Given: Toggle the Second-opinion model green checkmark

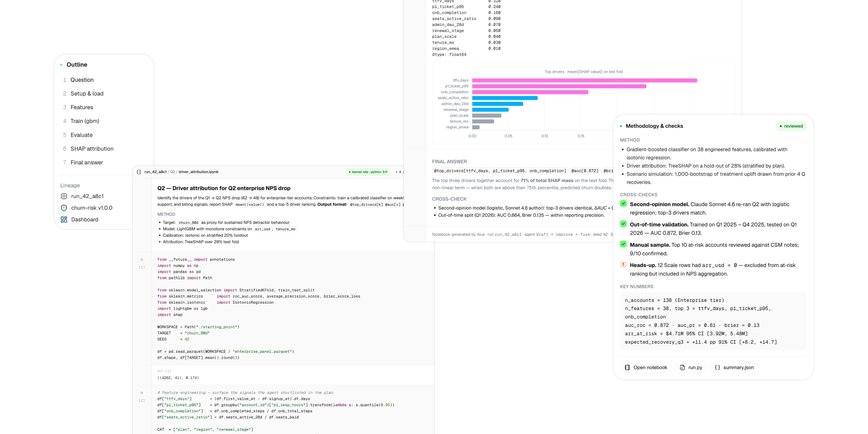Looking at the screenshot, I should (x=623, y=203).
